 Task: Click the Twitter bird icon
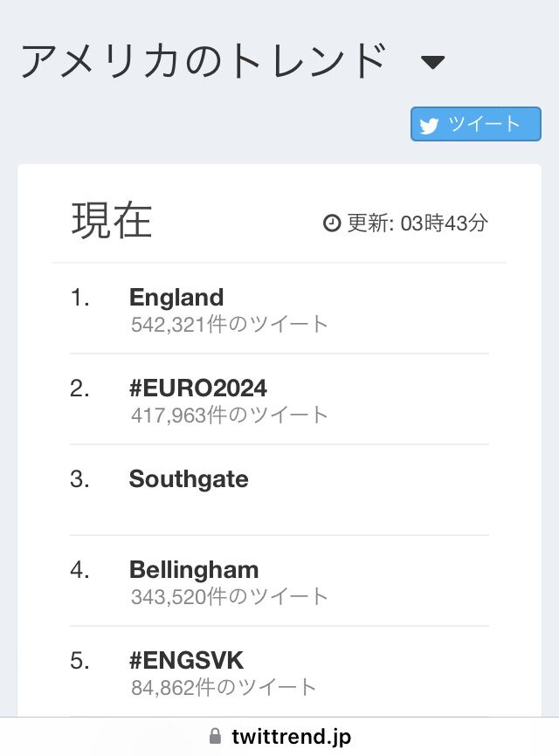point(429,126)
